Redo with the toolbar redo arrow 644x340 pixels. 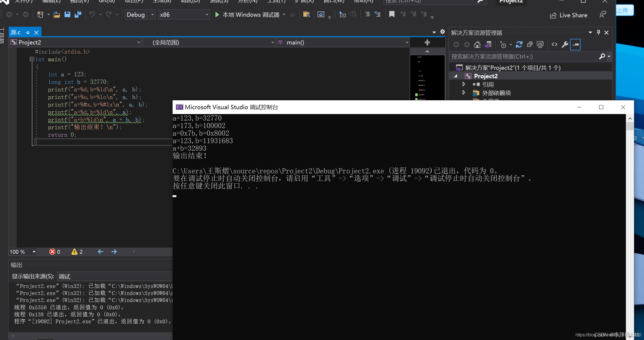tap(109, 15)
